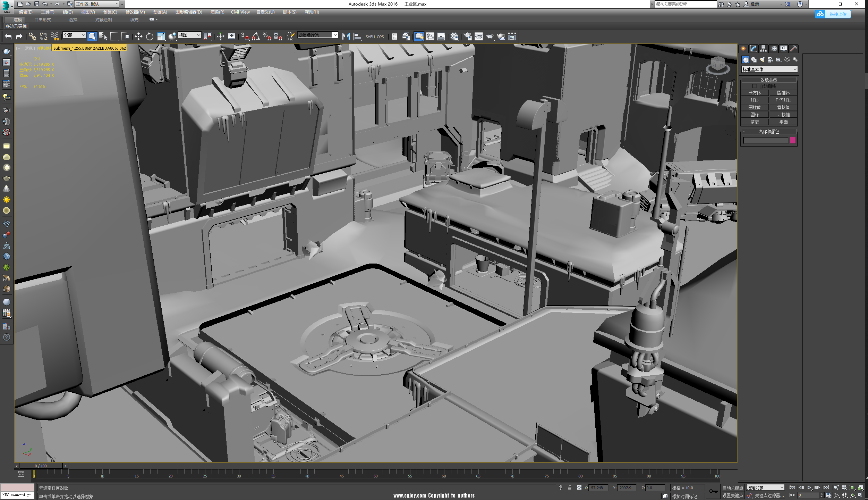The image size is (868, 500).
Task: Open the Modify panel tab icon
Action: (x=753, y=49)
